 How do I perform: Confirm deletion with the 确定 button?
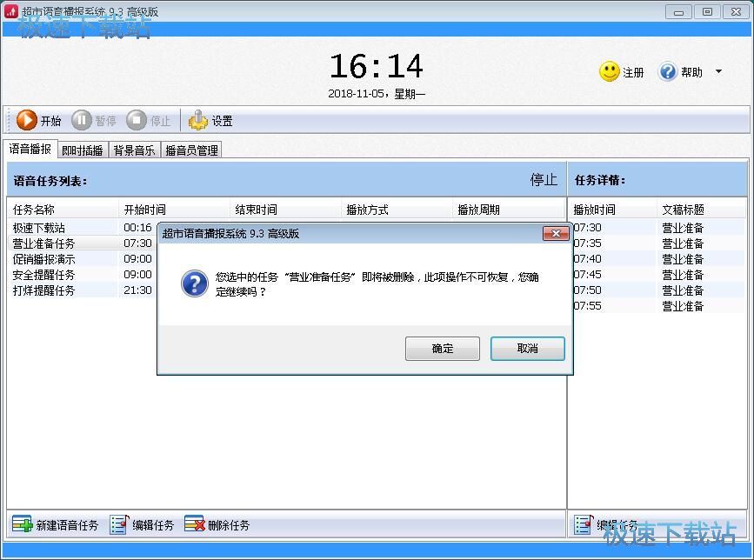[x=443, y=349]
